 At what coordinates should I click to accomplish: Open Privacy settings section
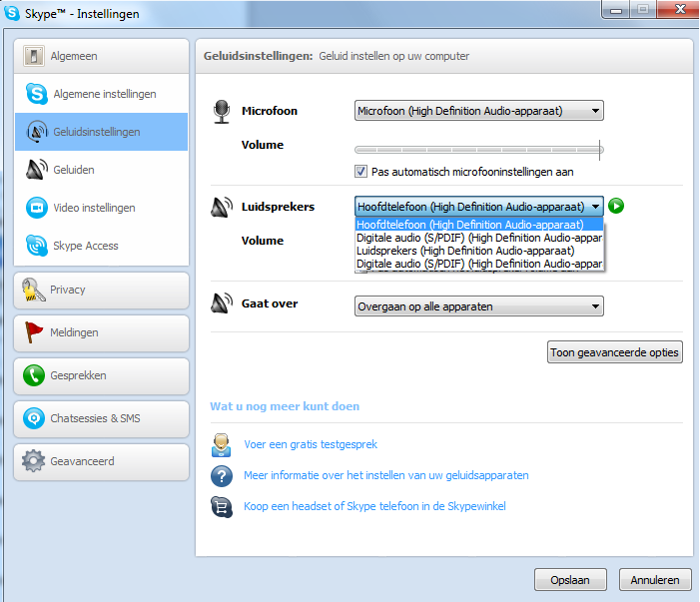[101, 291]
